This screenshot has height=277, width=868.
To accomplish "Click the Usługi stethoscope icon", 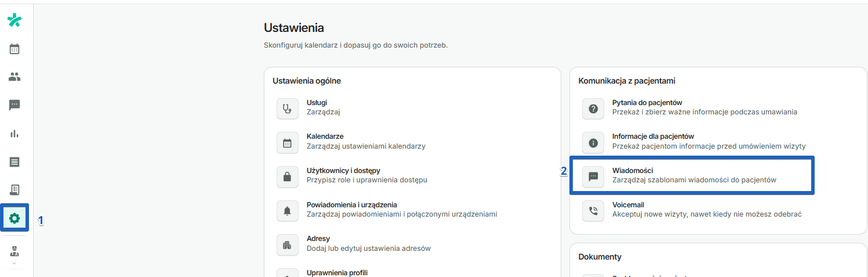I will click(287, 109).
